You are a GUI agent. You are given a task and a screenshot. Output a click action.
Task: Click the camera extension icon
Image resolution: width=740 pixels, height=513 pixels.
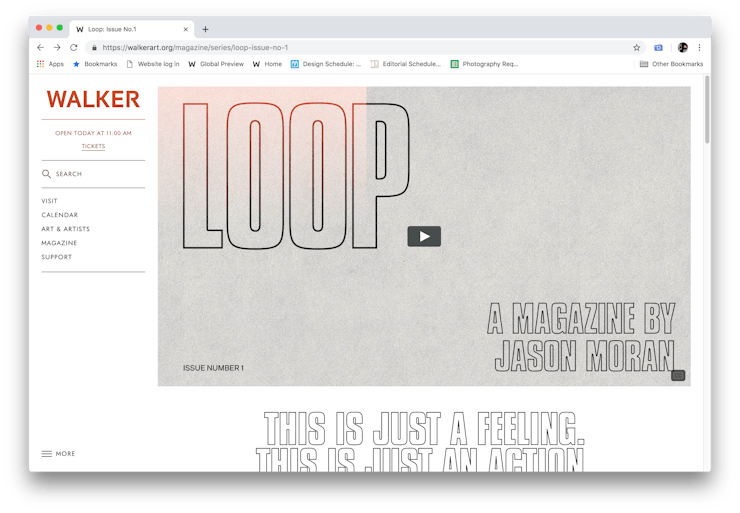point(659,47)
